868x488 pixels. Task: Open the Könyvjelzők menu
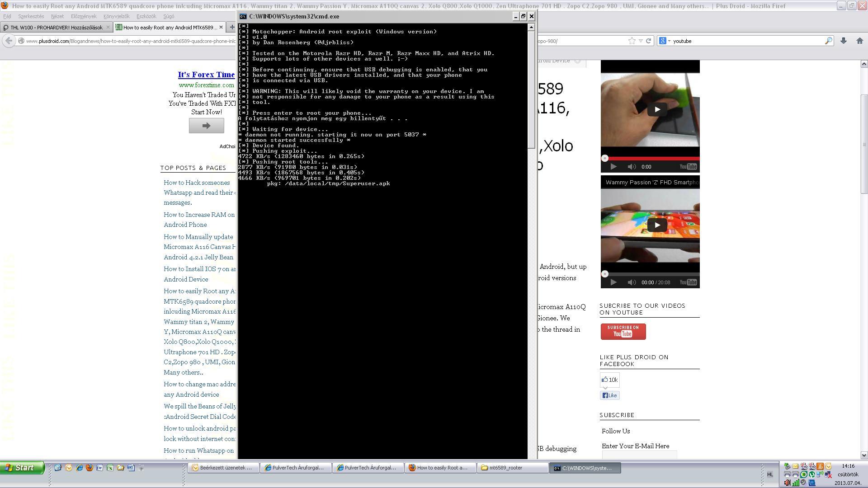[x=116, y=16]
